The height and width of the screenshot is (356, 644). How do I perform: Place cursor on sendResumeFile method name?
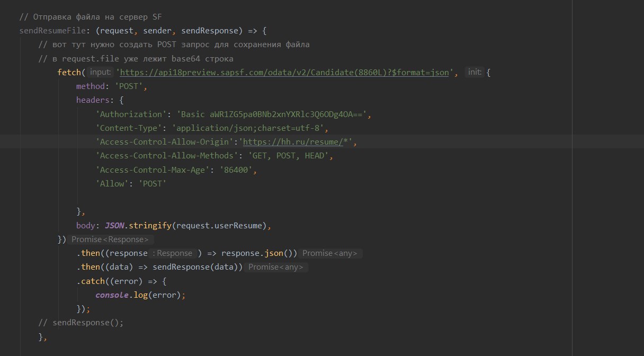(53, 31)
